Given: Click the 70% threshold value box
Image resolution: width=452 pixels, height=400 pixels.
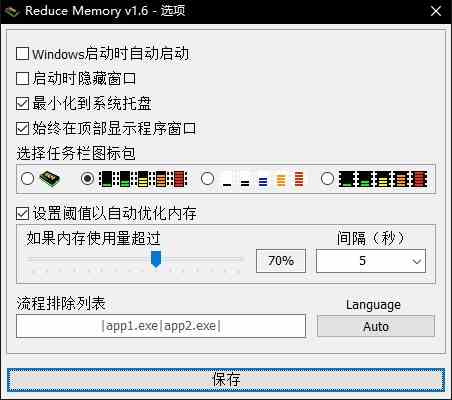Looking at the screenshot, I should pyautogui.click(x=281, y=261).
